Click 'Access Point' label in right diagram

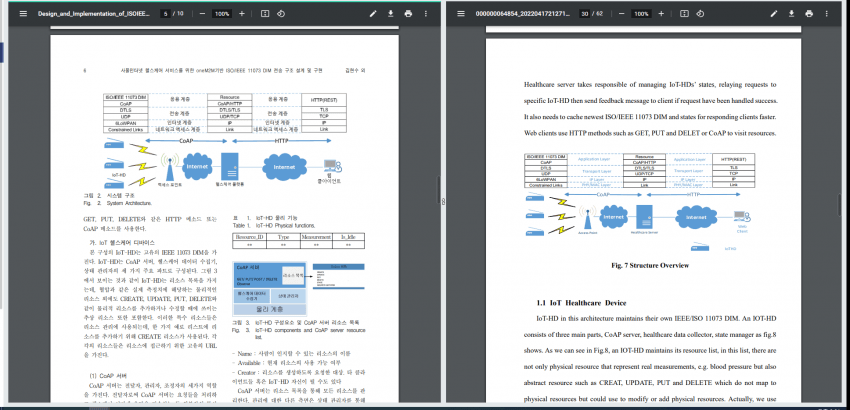pos(586,232)
